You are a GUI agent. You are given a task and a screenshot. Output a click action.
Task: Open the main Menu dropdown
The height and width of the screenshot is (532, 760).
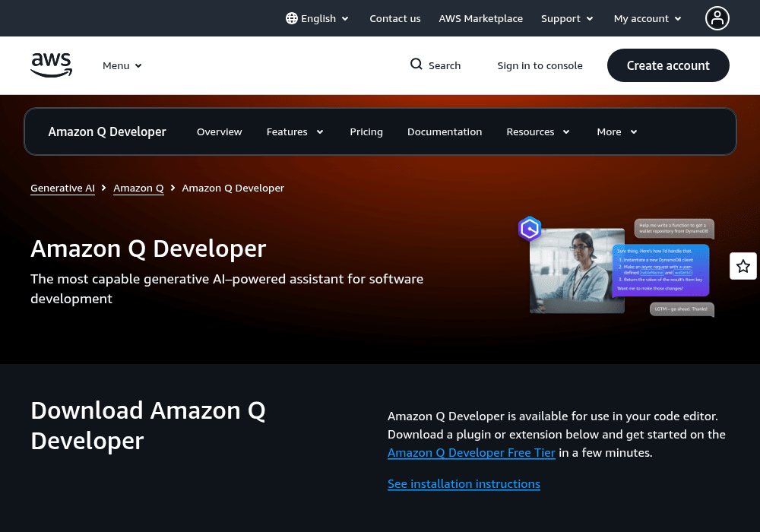(x=122, y=65)
